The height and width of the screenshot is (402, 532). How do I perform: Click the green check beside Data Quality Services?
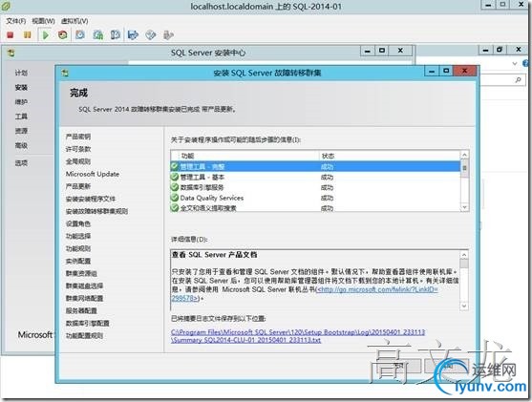175,198
